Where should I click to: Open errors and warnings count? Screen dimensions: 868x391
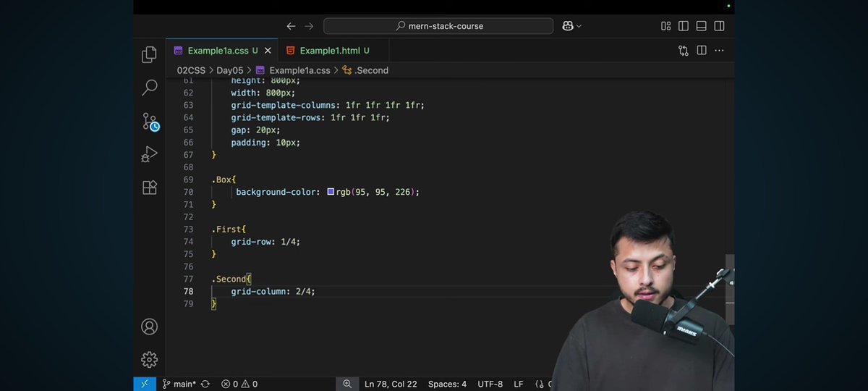tap(239, 384)
